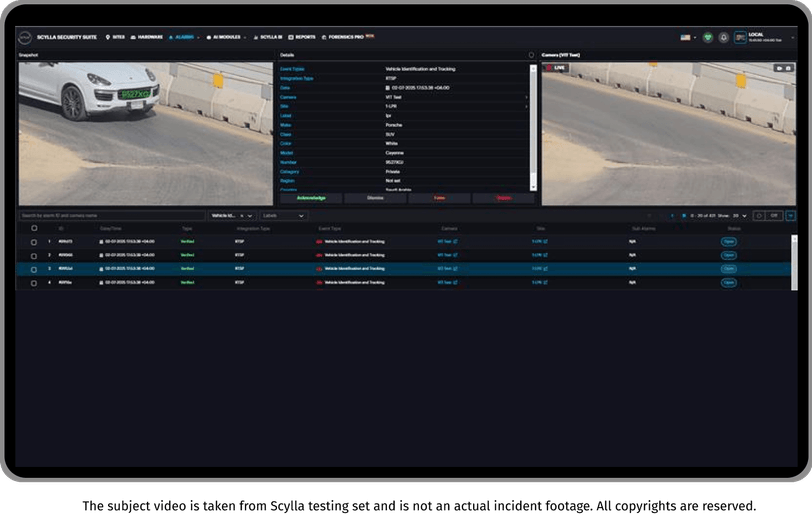The image size is (812, 519).
Task: Click the False button
Action: pos(440,198)
